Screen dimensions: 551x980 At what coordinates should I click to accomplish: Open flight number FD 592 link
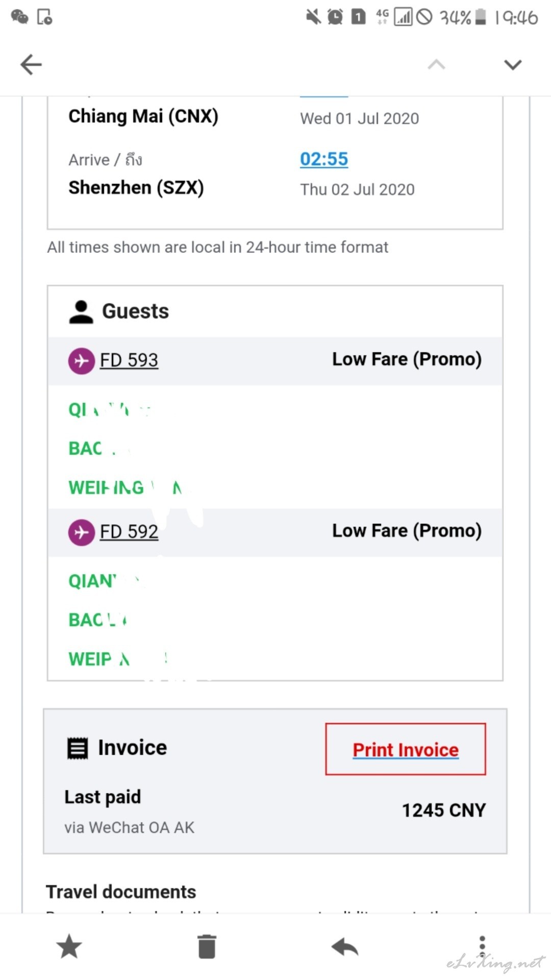click(129, 532)
